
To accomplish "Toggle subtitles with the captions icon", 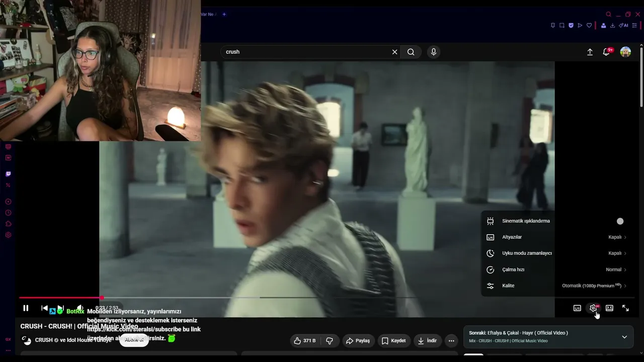I will pyautogui.click(x=577, y=308).
